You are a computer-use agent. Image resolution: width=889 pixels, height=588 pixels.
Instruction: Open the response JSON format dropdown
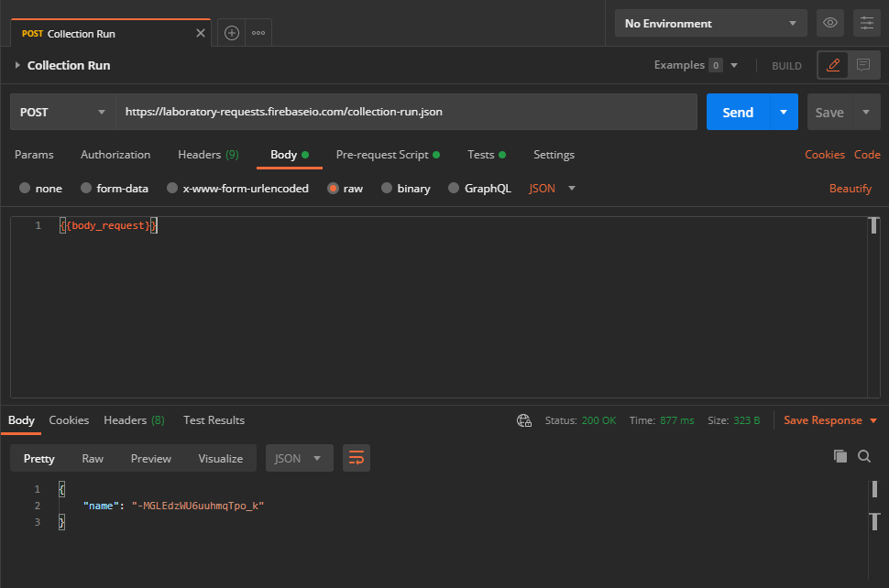click(299, 458)
